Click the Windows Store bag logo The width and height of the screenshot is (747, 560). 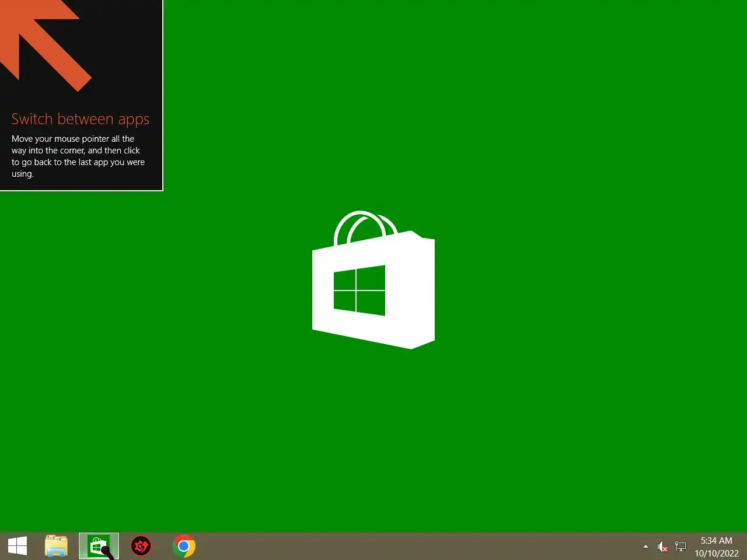coord(373,280)
